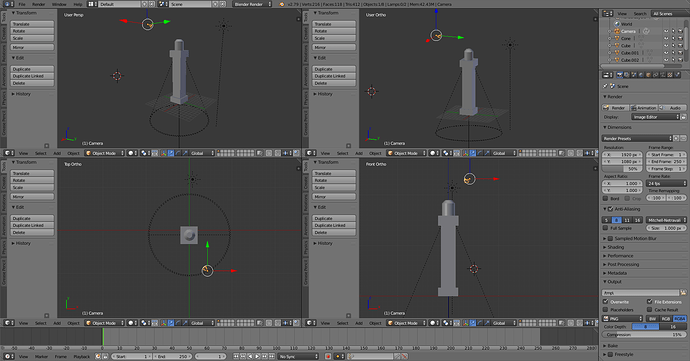
Task: Open the Render properties tab
Action: click(x=620, y=75)
